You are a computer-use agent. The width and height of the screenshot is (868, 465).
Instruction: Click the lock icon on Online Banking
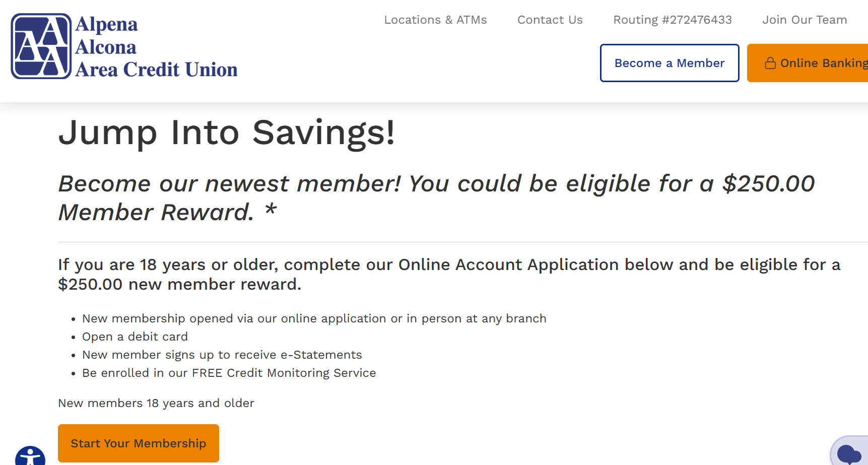point(770,63)
